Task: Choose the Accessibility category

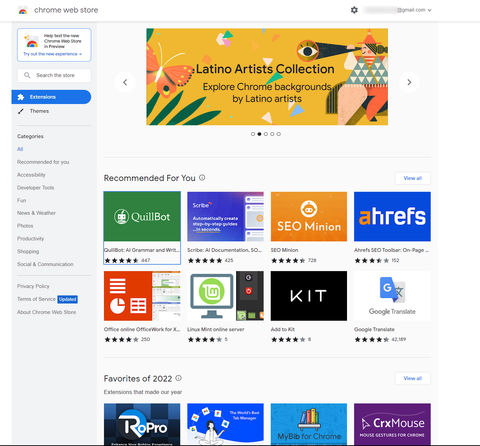Action: [31, 175]
